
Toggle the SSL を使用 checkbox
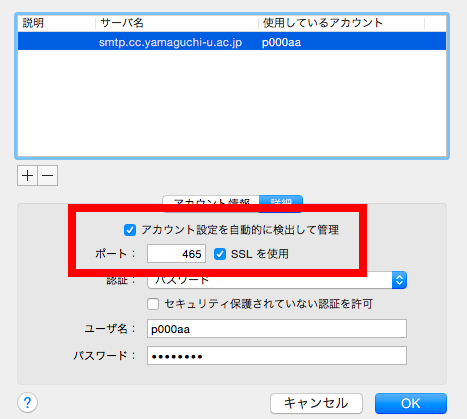pos(220,254)
